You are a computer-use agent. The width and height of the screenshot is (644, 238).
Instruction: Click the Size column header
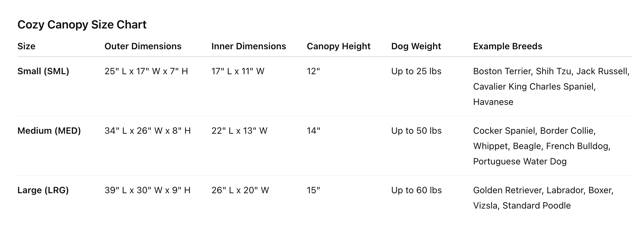click(x=26, y=46)
